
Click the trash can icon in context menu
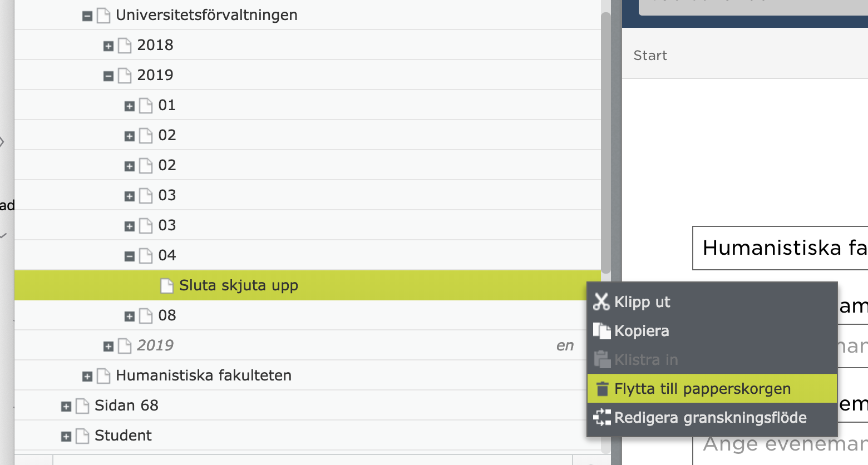coord(602,389)
